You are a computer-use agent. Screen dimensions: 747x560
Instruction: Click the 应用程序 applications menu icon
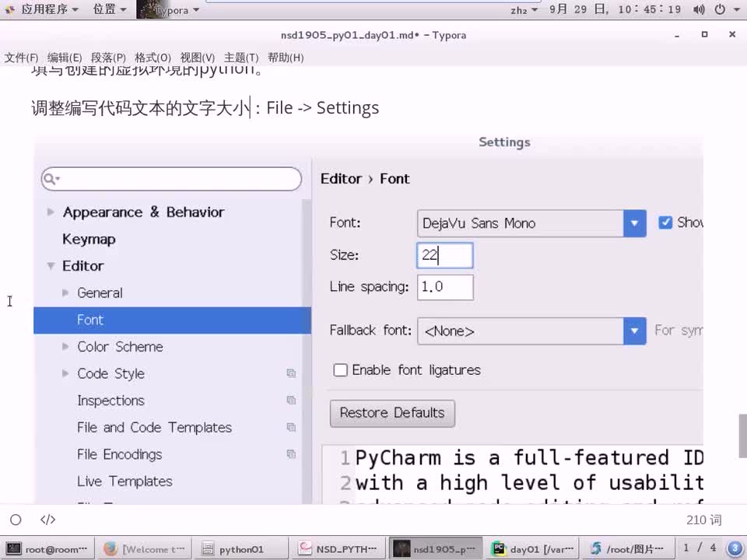(9, 9)
